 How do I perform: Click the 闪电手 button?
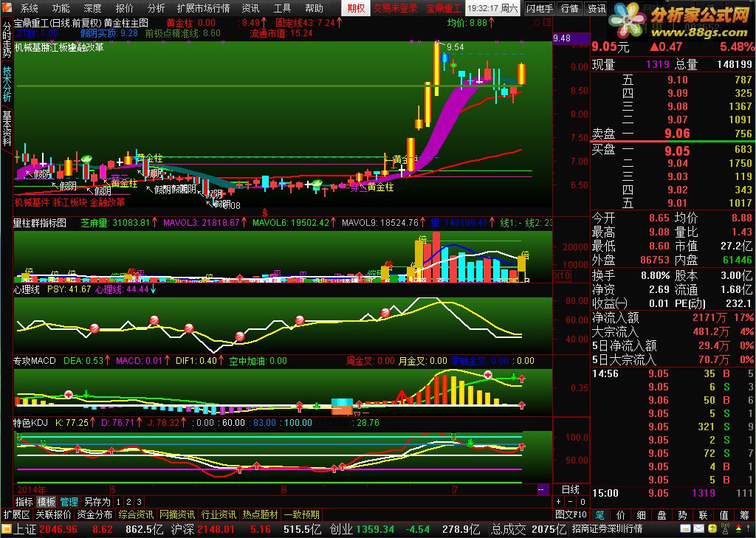(540, 8)
